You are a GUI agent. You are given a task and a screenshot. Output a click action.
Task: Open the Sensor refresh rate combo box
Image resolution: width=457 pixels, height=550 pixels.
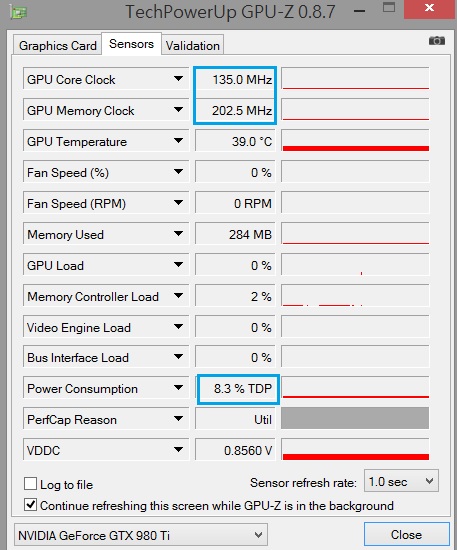click(x=401, y=481)
